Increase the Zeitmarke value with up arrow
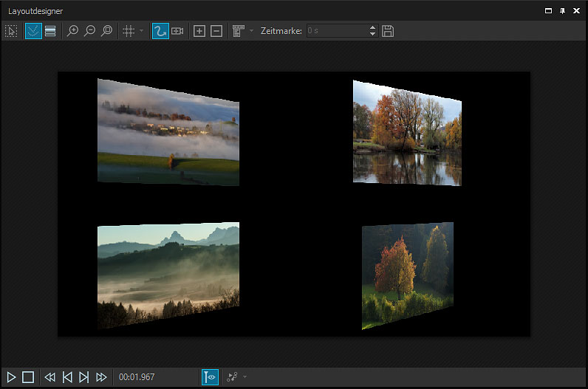Screen dimensions: 588x389 click(372, 28)
